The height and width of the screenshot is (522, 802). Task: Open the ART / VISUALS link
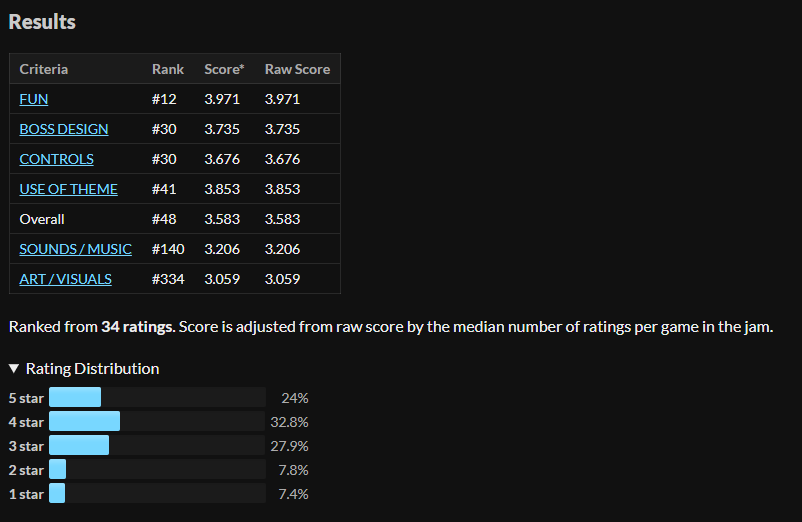[65, 279]
